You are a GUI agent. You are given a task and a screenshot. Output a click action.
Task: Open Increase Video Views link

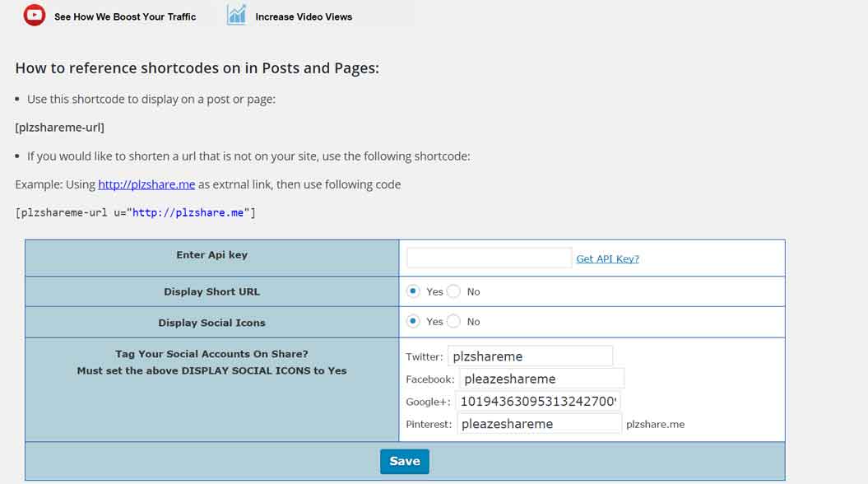pos(304,16)
